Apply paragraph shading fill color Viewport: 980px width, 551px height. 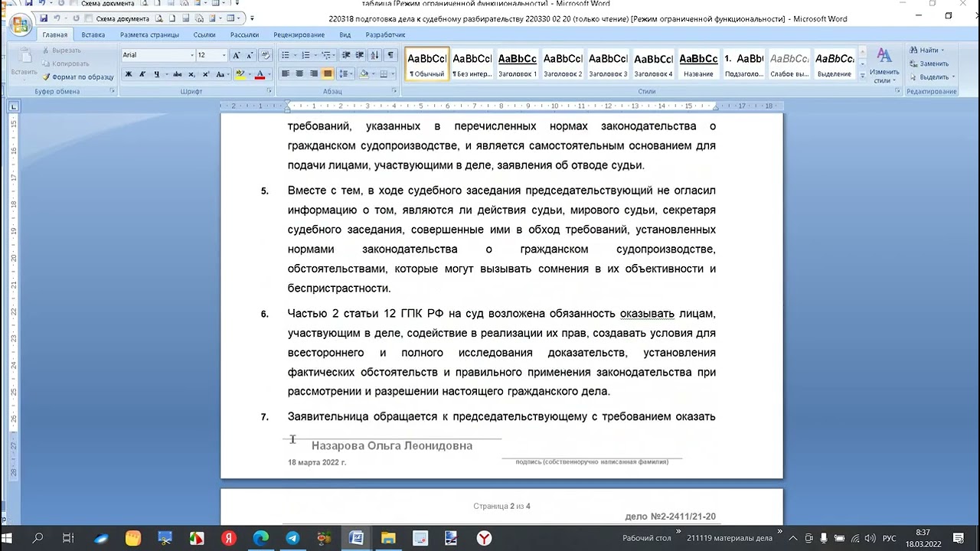[364, 74]
